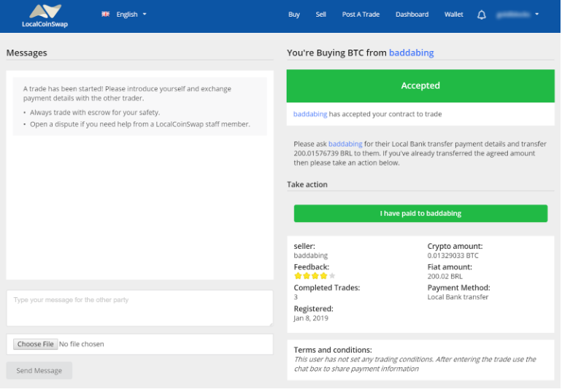
Task: Click the Messages heading
Action: coord(26,53)
